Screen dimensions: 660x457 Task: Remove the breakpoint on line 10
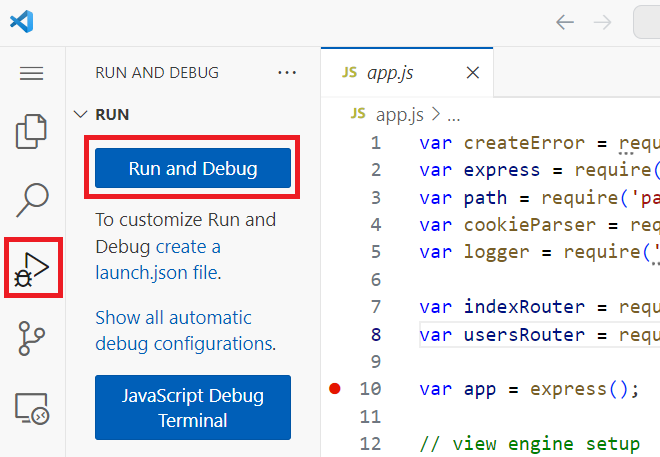tap(335, 389)
